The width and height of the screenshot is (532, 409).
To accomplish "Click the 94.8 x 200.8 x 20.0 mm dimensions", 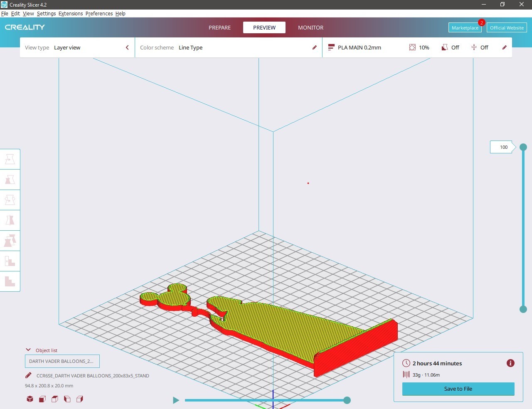I will pyautogui.click(x=49, y=386).
